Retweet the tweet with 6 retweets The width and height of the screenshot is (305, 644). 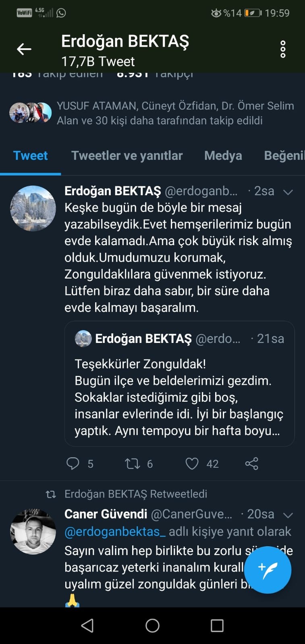pos(133,464)
